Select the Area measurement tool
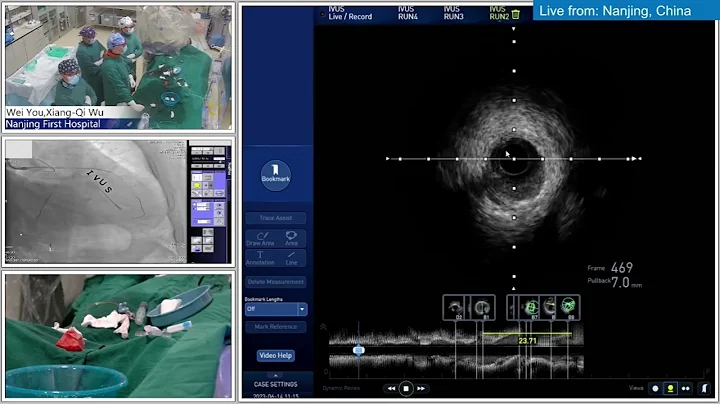The height and width of the screenshot is (404, 720). click(x=291, y=239)
